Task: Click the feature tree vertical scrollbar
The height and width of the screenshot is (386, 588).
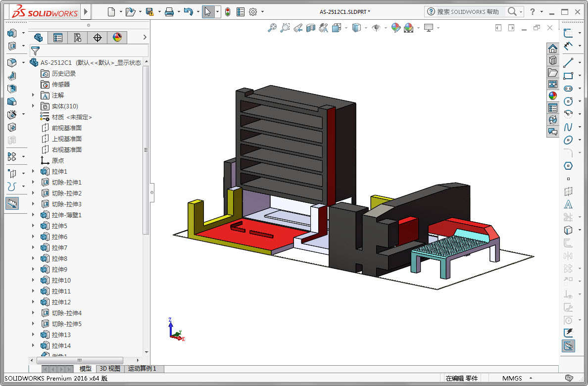Action: [x=146, y=150]
